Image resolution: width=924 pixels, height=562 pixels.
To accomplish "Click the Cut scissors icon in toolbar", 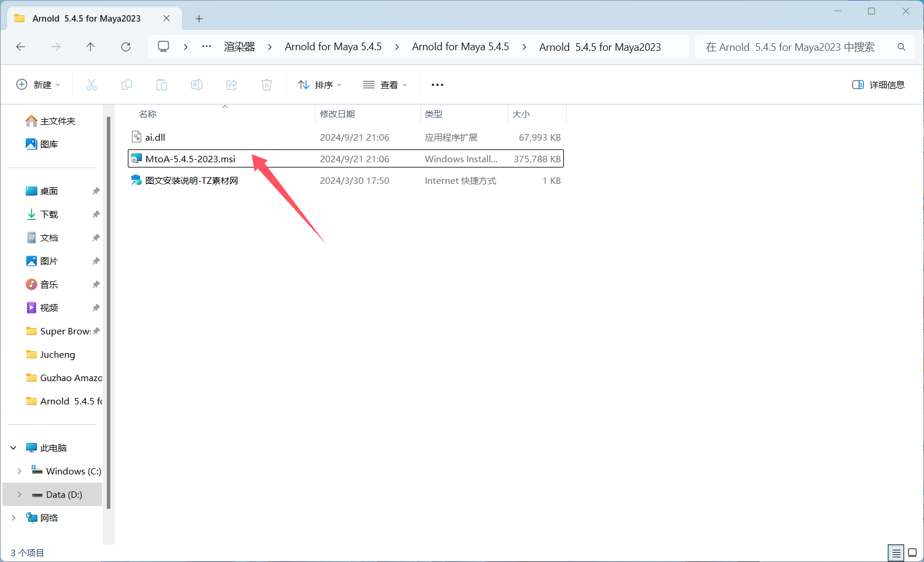I will [x=92, y=85].
